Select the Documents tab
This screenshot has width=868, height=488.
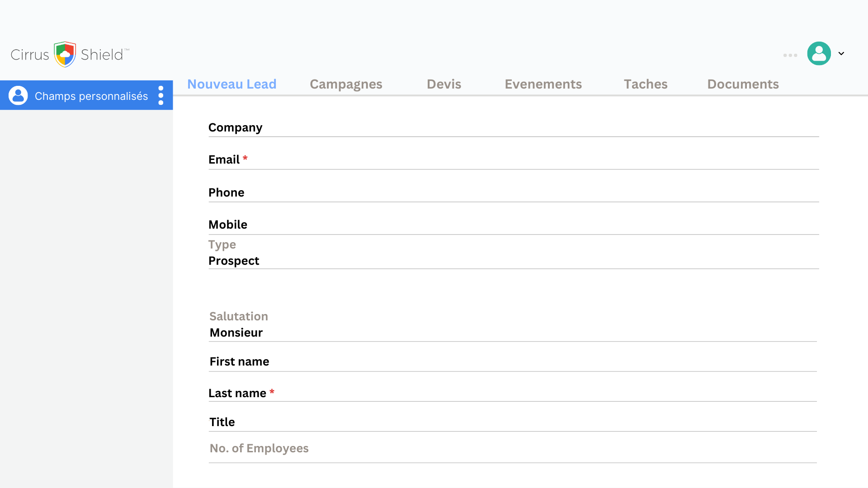[743, 84]
